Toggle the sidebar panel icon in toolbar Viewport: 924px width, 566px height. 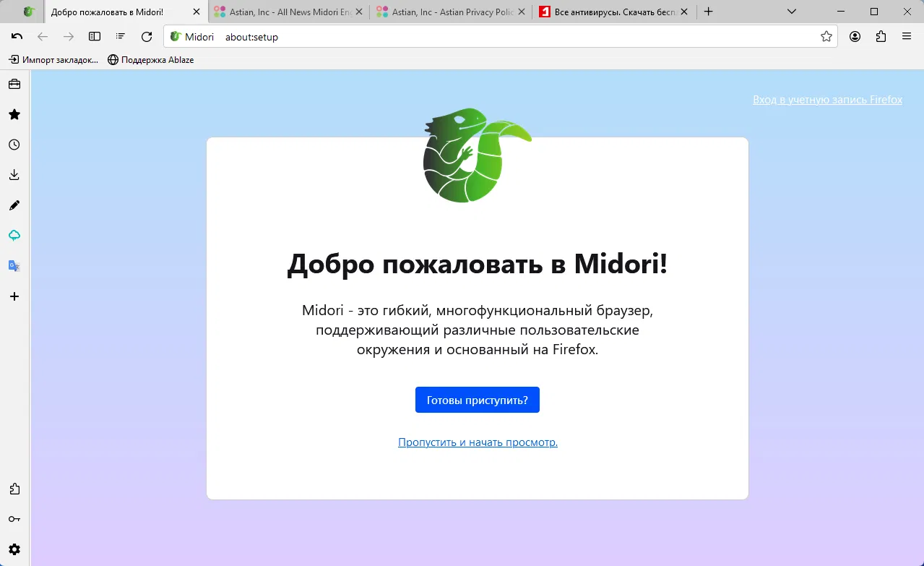[x=95, y=36]
